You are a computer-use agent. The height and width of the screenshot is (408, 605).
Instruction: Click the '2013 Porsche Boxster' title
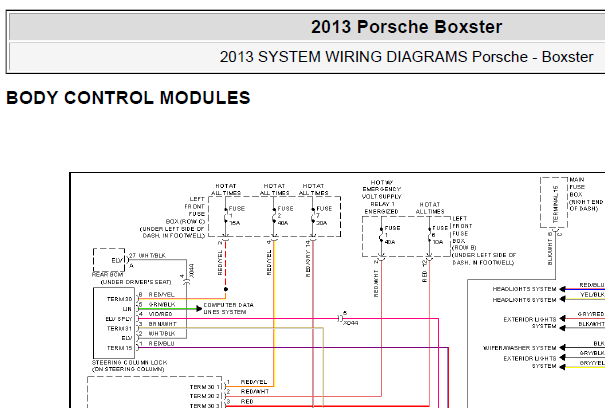pyautogui.click(x=406, y=27)
